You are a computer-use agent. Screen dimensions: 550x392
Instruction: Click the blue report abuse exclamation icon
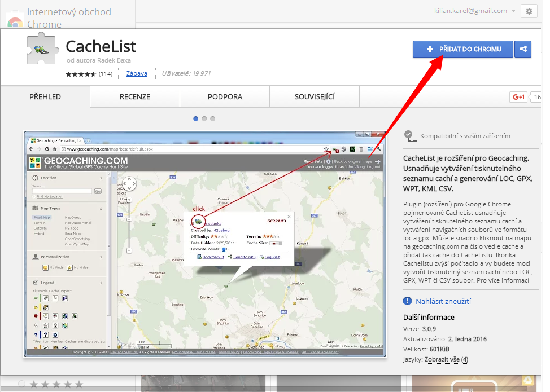[x=407, y=301]
